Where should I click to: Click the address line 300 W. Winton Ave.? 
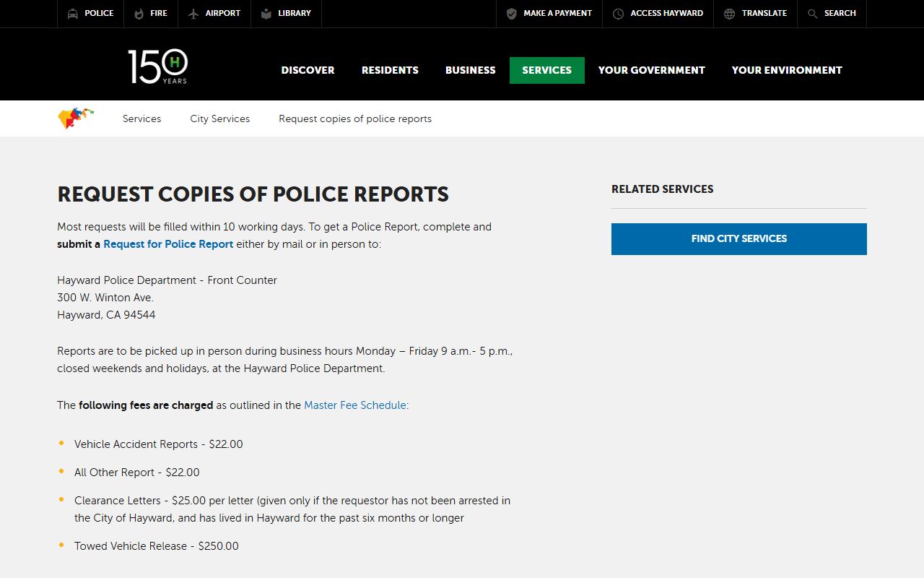tap(105, 298)
